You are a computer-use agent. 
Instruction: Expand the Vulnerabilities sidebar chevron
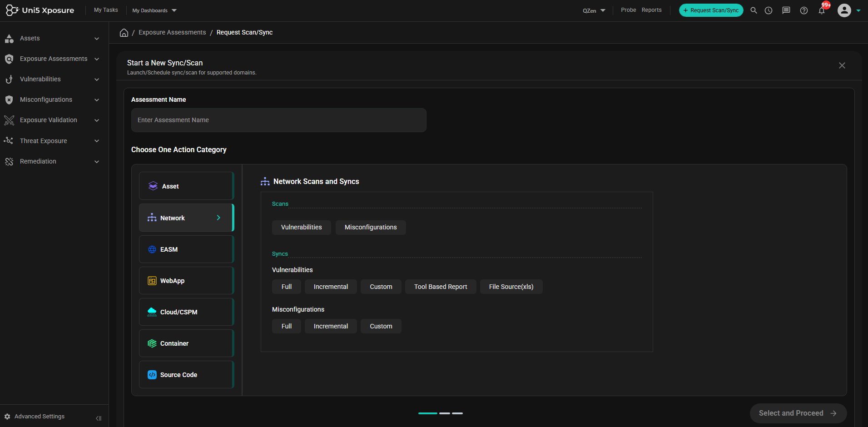pos(97,79)
